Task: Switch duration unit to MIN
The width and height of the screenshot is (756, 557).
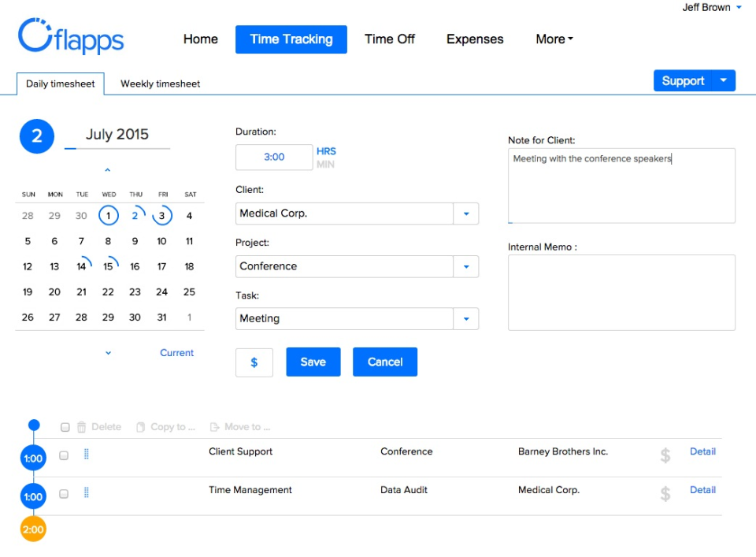Action: (325, 165)
